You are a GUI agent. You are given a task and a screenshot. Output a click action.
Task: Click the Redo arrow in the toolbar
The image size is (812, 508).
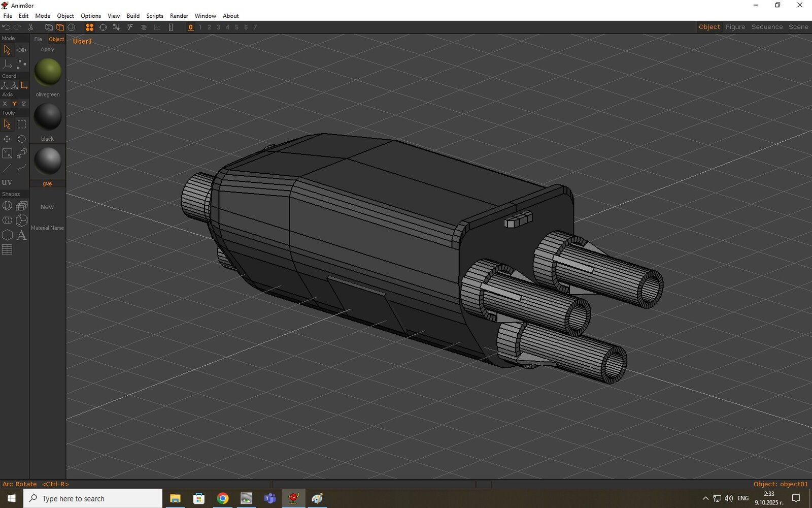(x=17, y=27)
